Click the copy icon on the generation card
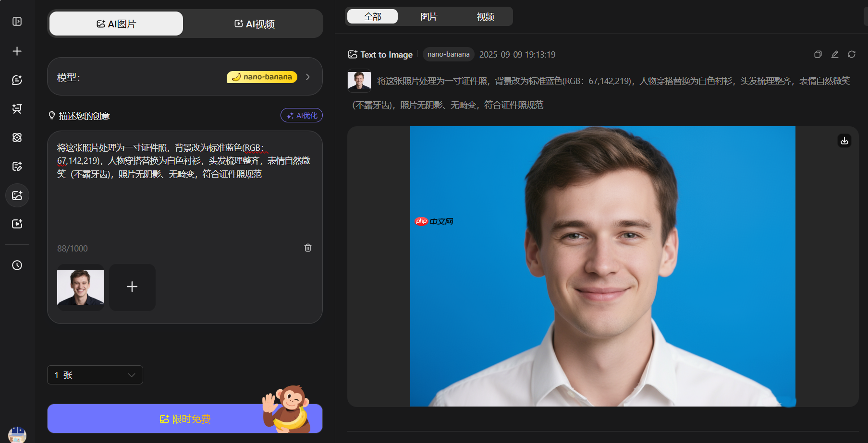Image resolution: width=868 pixels, height=443 pixels. (818, 54)
